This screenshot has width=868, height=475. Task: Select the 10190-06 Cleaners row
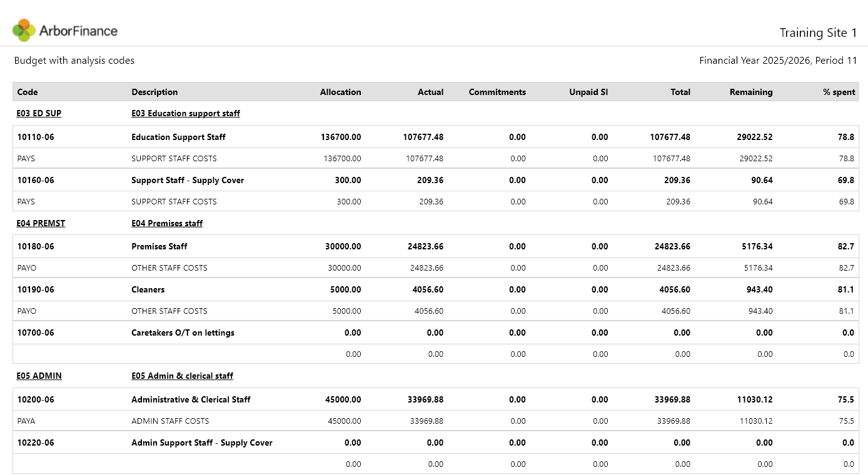[435, 289]
